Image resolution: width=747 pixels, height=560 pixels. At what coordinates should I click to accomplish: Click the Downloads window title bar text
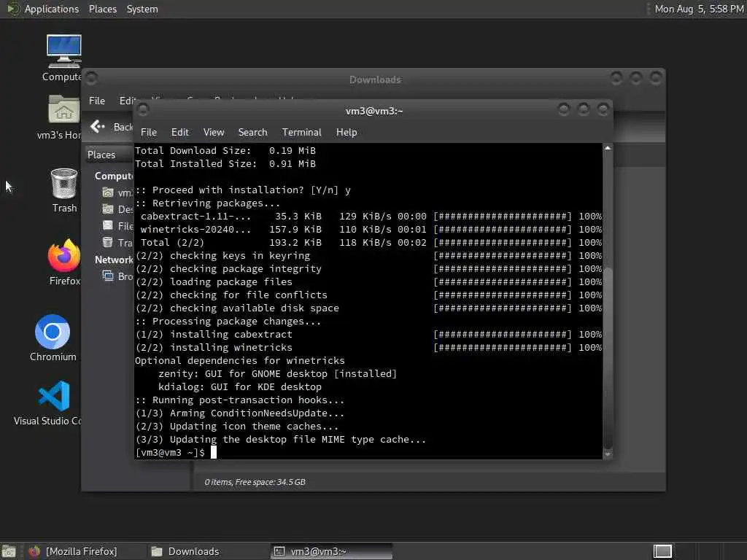[375, 79]
